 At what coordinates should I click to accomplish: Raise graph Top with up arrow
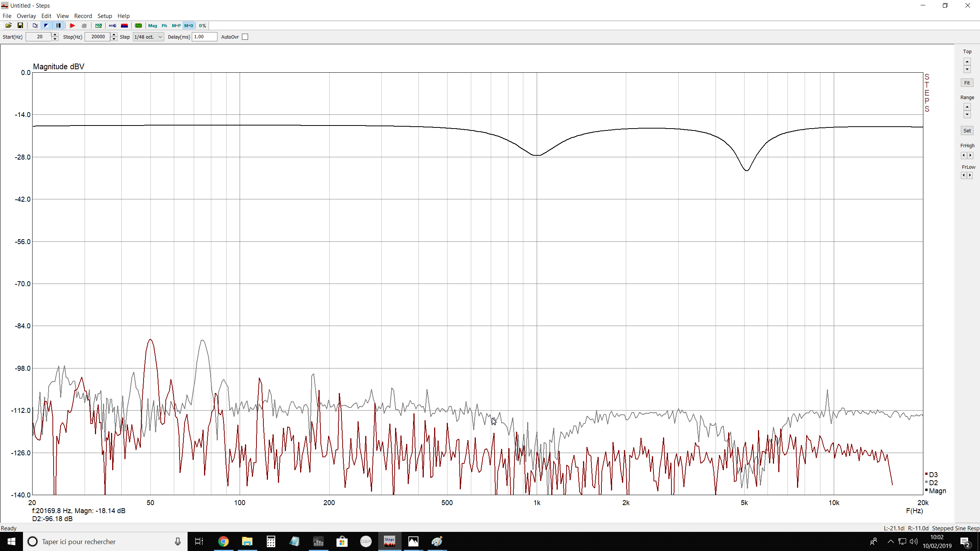tap(967, 62)
